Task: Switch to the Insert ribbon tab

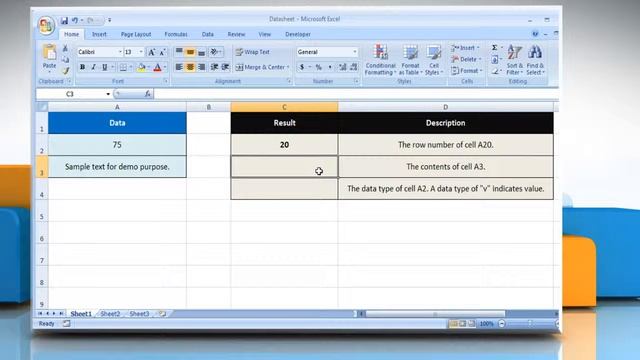Action: (x=99, y=34)
